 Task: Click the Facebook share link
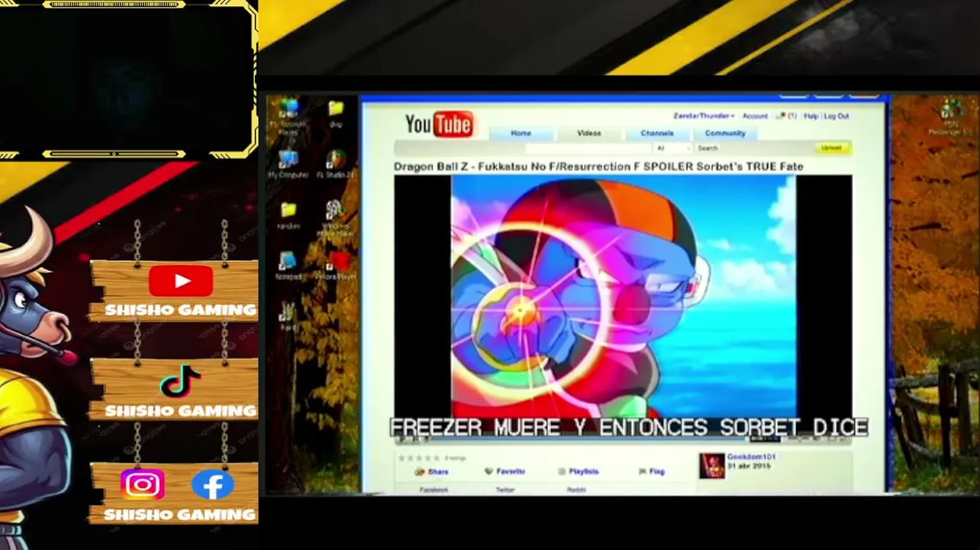pos(434,490)
